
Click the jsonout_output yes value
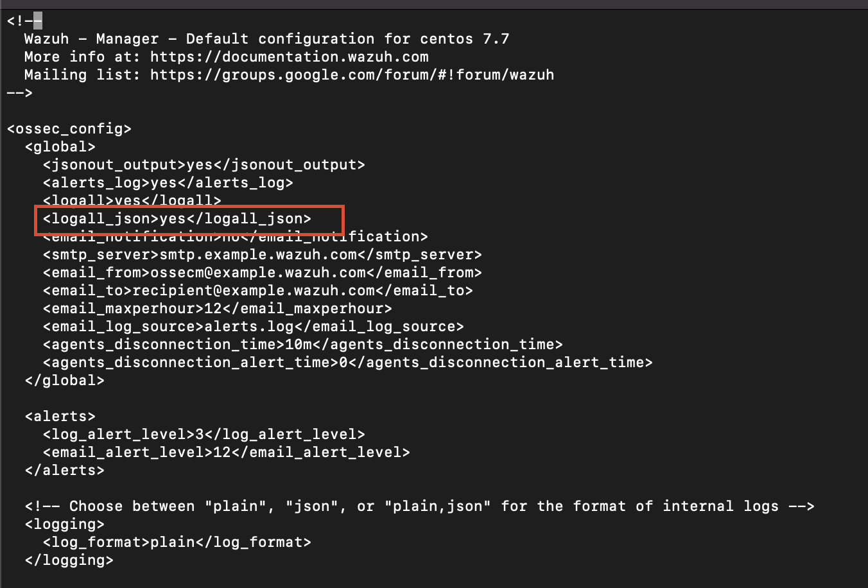200,165
